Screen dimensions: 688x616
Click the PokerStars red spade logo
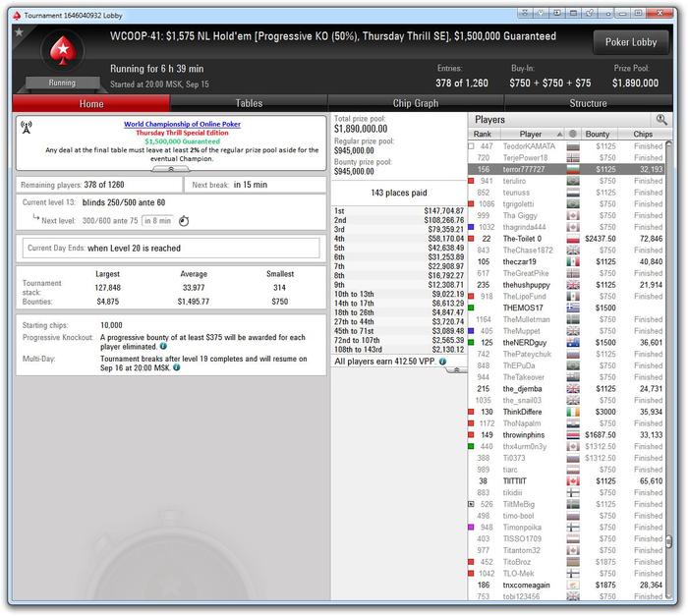coord(63,50)
